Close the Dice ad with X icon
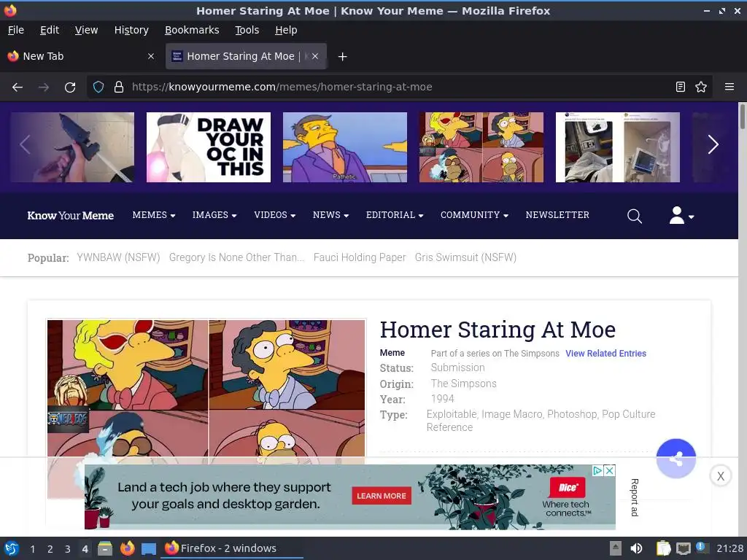The height and width of the screenshot is (560, 747). pos(609,470)
